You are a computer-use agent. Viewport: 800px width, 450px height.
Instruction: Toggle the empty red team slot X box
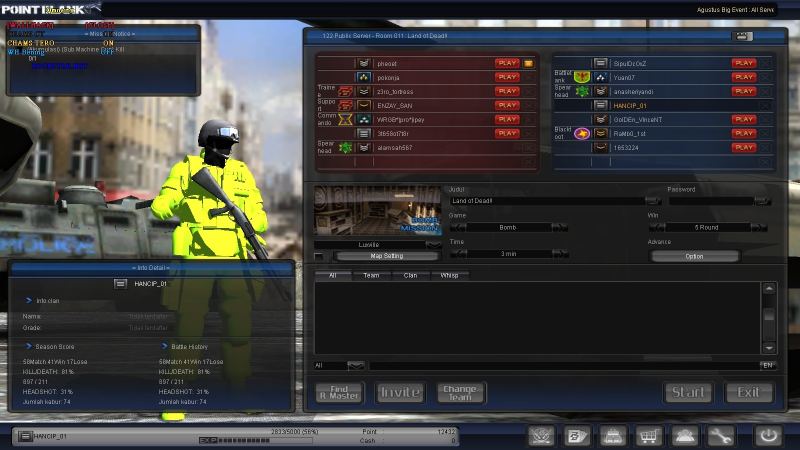(529, 162)
